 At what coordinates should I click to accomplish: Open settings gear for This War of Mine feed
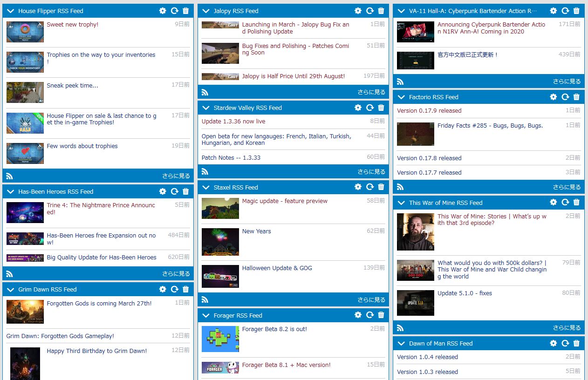[554, 203]
